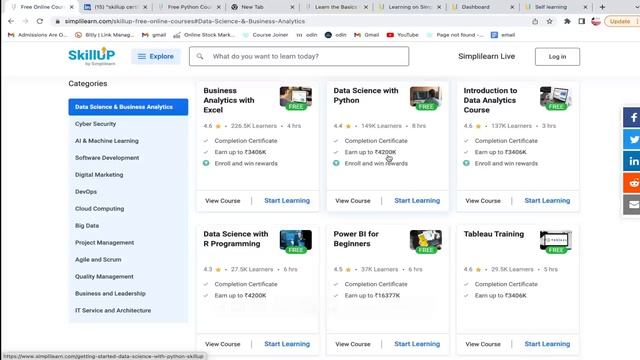Share page on Facebook
The height and width of the screenshot is (360, 640).
click(632, 118)
